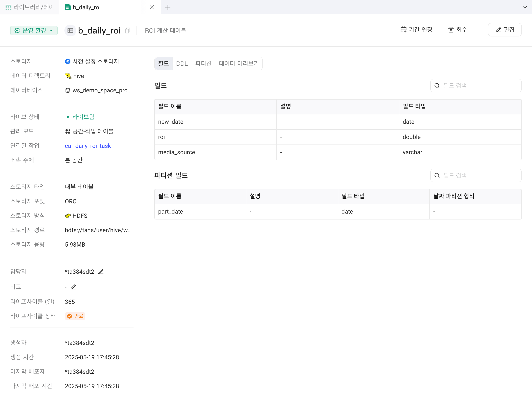Click the 내부 테이블 storage type value

click(79, 187)
